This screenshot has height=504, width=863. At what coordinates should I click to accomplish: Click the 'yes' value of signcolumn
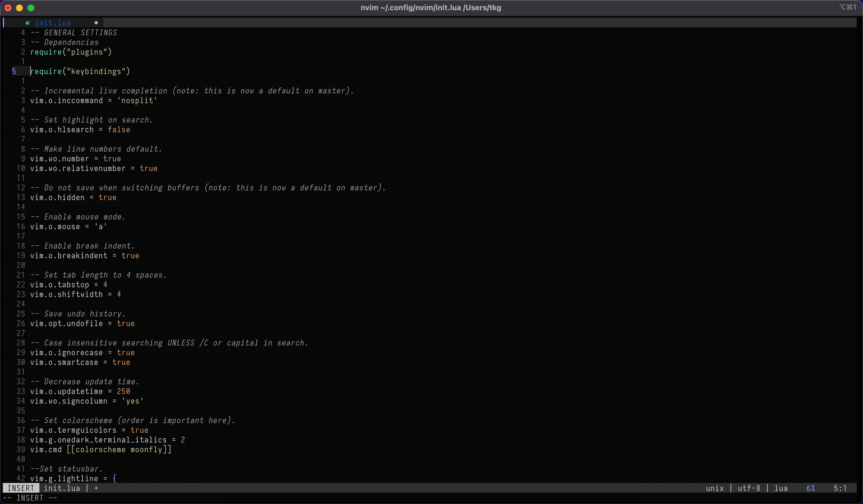coord(132,401)
